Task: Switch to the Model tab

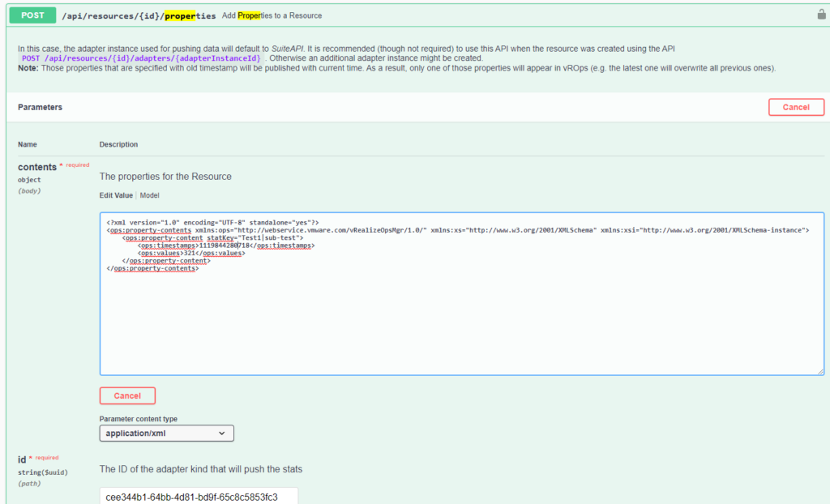Action: point(150,195)
